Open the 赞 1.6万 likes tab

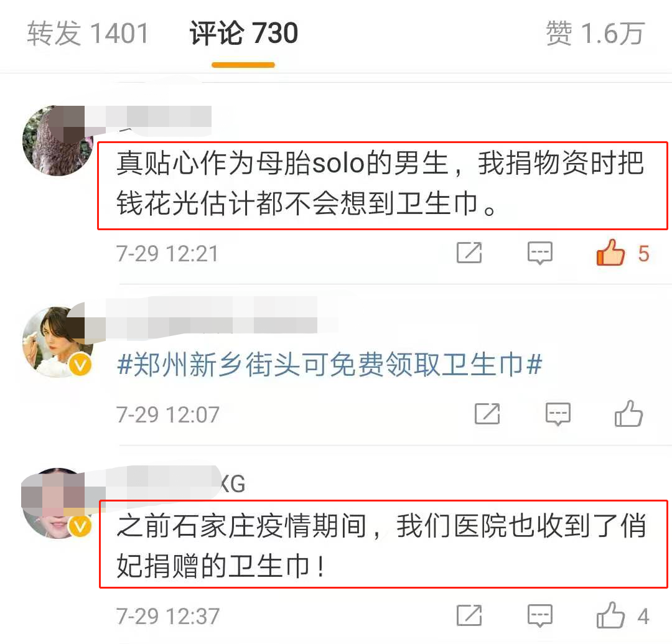595,33
